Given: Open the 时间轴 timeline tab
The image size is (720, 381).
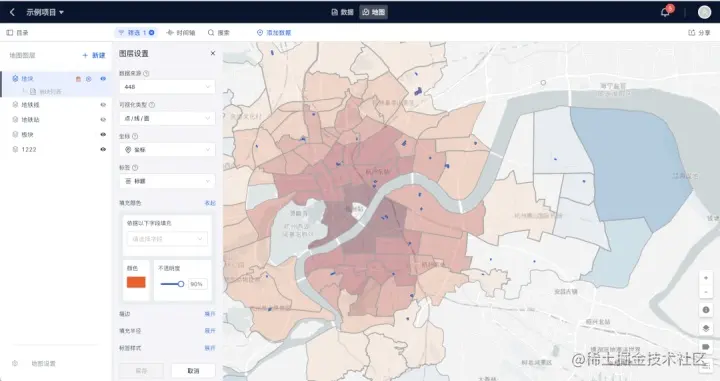Looking at the screenshot, I should coord(181,33).
